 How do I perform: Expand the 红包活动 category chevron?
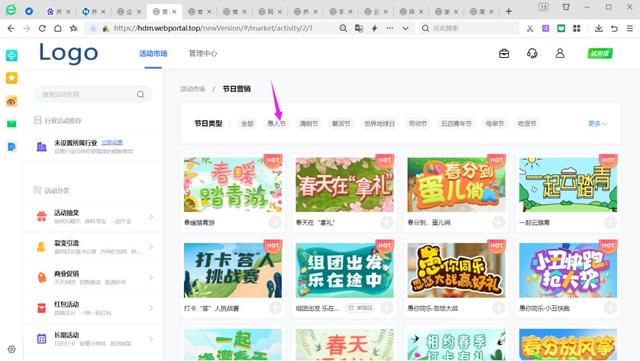(x=151, y=308)
